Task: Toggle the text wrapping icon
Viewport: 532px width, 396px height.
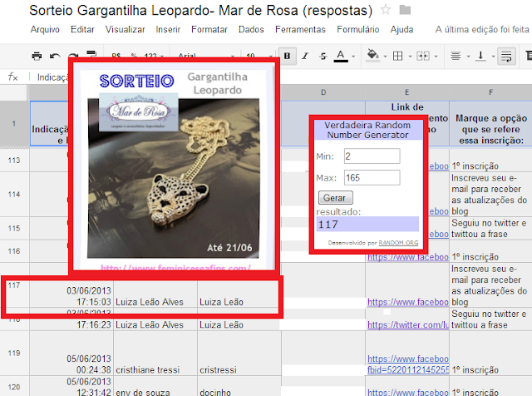Action: tap(506, 56)
